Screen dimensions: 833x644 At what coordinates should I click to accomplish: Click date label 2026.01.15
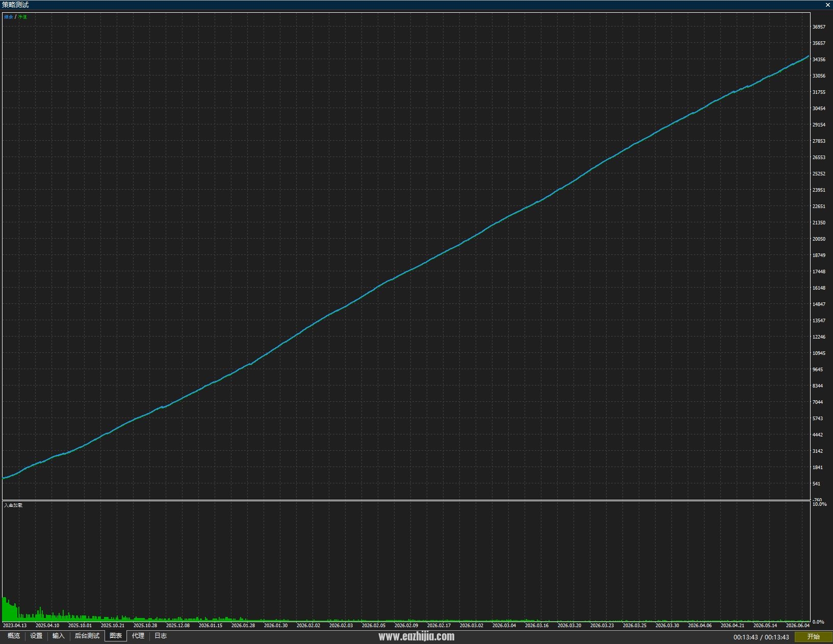coord(211,625)
